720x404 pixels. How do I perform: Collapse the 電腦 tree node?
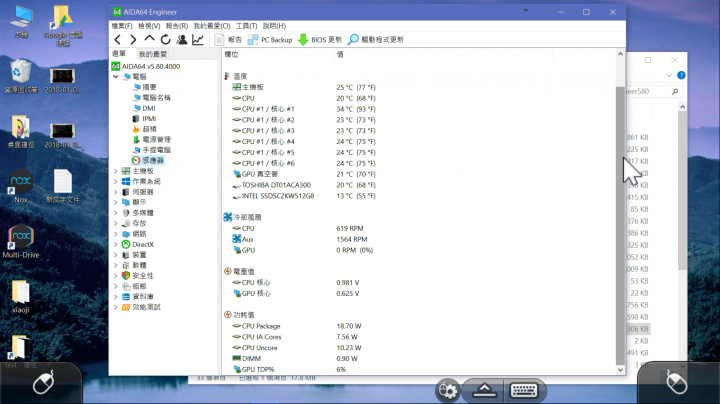pyautogui.click(x=116, y=77)
